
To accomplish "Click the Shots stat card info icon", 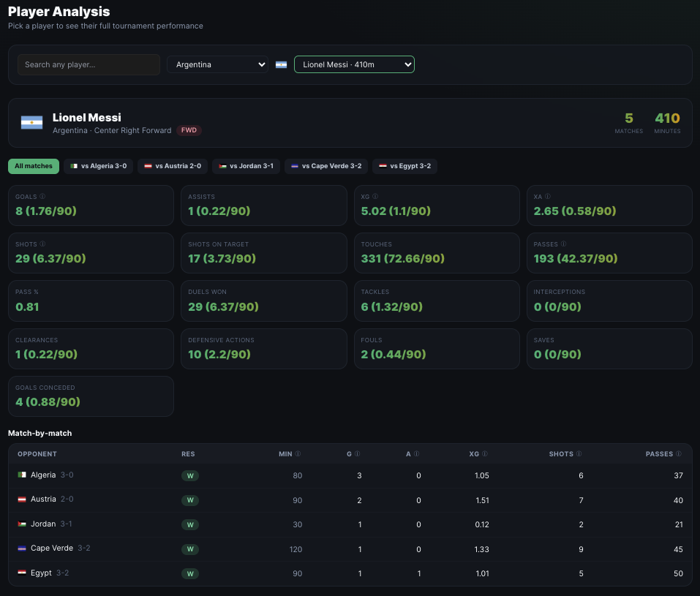I will point(42,244).
